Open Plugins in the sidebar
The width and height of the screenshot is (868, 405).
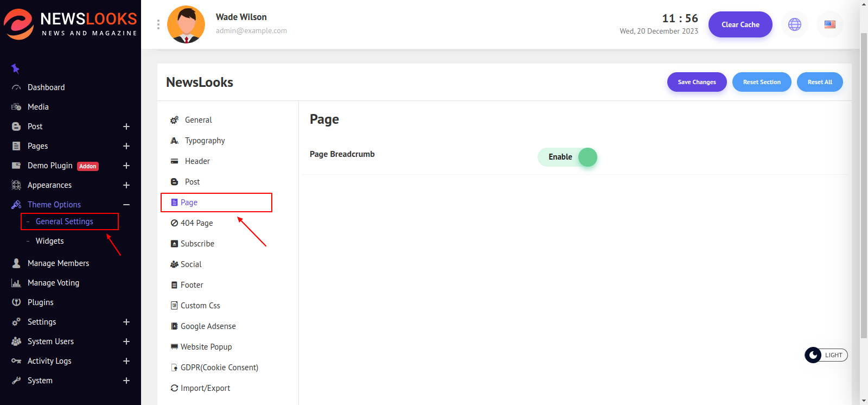40,302
